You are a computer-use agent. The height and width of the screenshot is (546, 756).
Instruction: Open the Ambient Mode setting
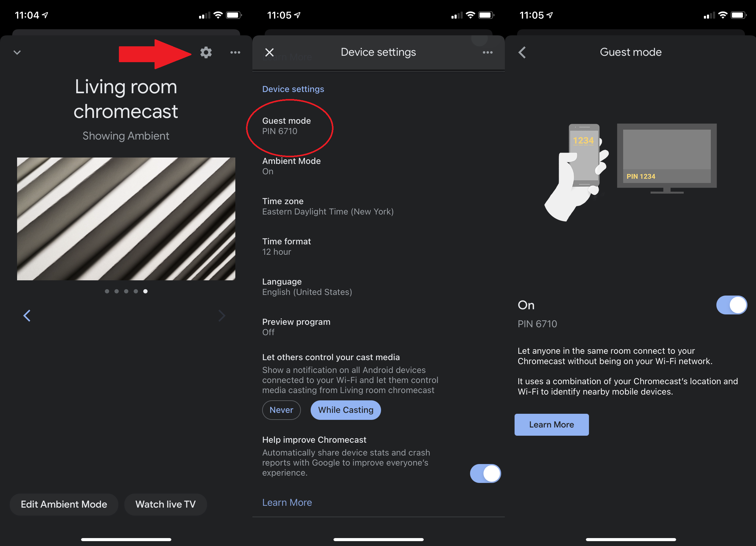(291, 165)
